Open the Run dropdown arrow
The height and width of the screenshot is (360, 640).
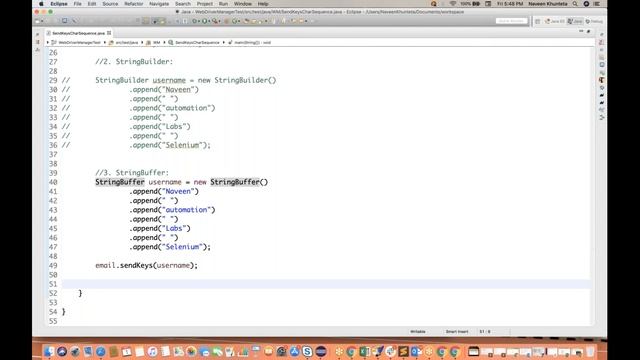click(x=209, y=21)
